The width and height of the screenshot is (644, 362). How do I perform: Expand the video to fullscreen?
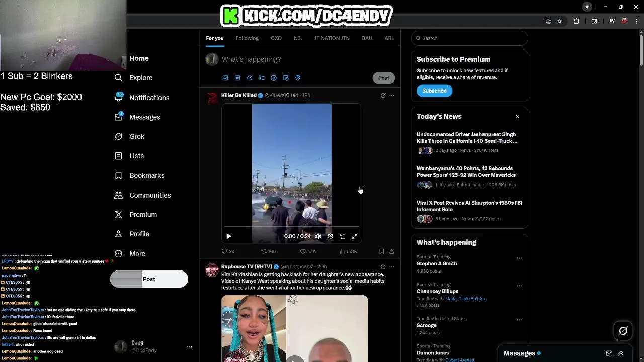[355, 236]
